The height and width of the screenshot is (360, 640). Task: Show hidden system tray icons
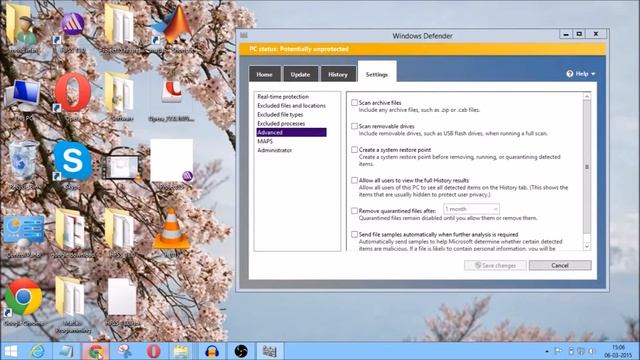(x=547, y=351)
